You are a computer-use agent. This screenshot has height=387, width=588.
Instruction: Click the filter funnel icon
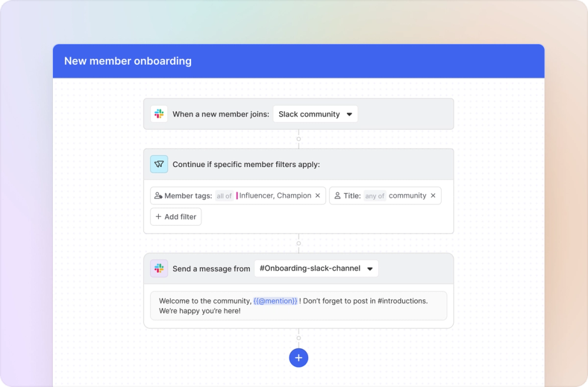pyautogui.click(x=159, y=164)
